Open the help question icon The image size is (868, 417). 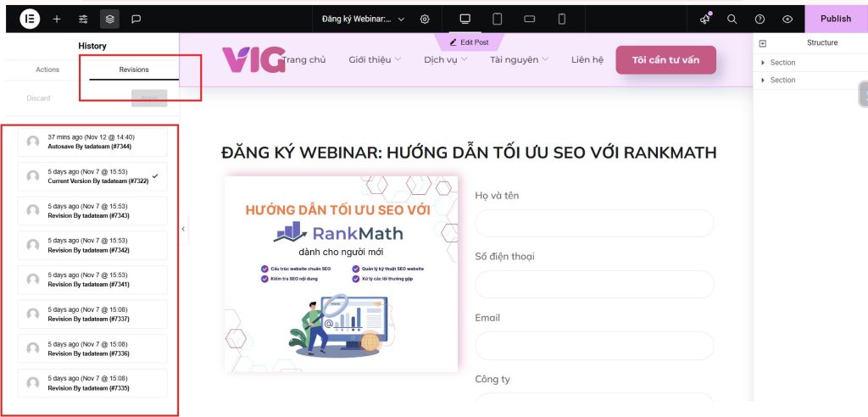click(x=759, y=19)
